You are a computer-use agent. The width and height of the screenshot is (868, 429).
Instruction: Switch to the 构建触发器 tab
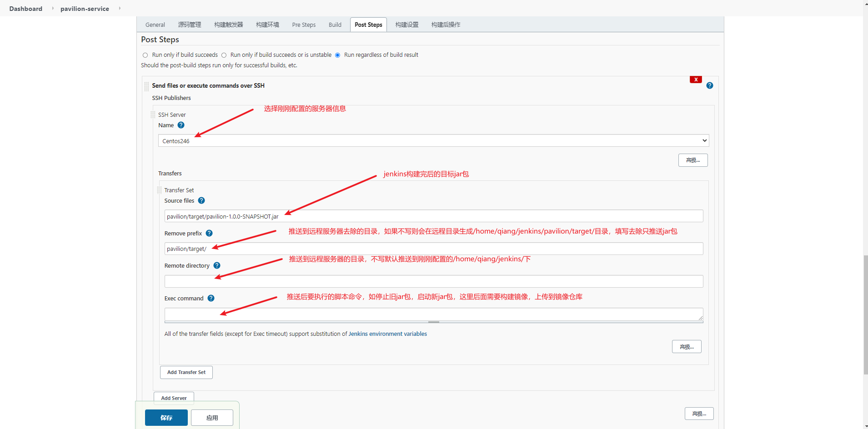229,25
